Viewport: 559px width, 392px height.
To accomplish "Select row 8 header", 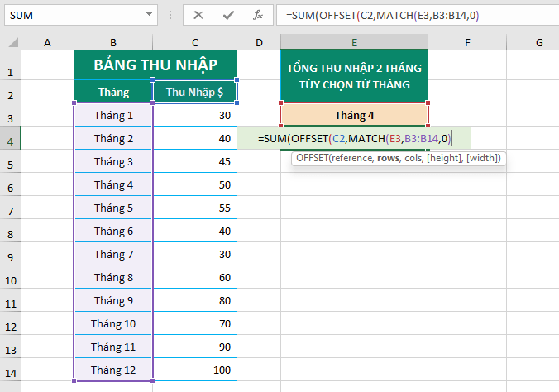I will [11, 231].
